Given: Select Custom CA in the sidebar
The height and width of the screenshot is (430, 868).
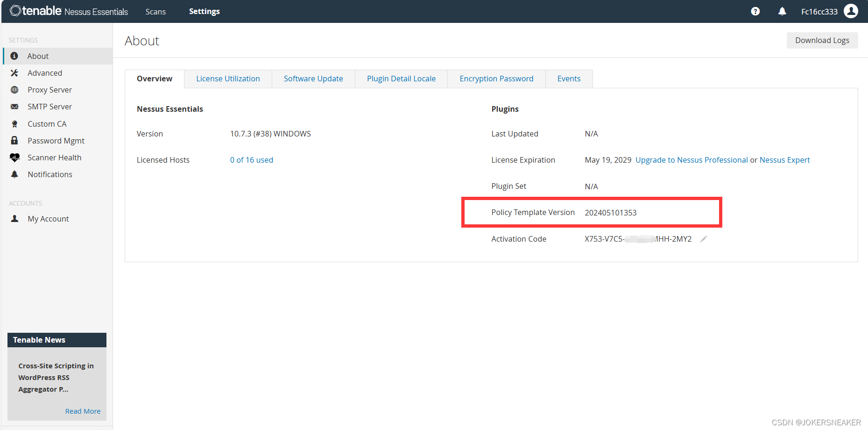Looking at the screenshot, I should pos(58,124).
